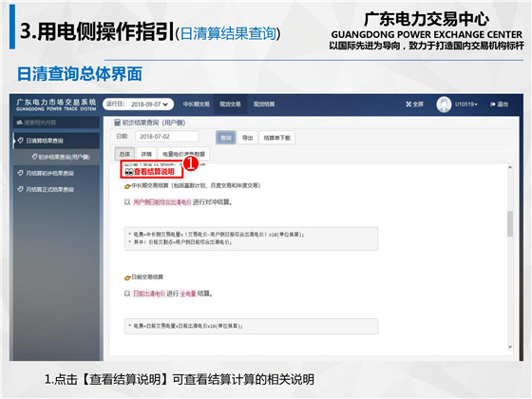Screen dimensions: 532x399
Task: Click the blue 查询 button
Action: [226, 138]
